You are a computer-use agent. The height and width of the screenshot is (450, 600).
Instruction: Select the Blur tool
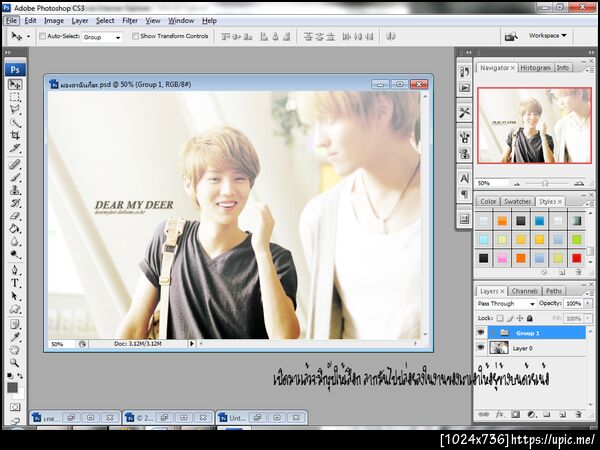(x=15, y=242)
